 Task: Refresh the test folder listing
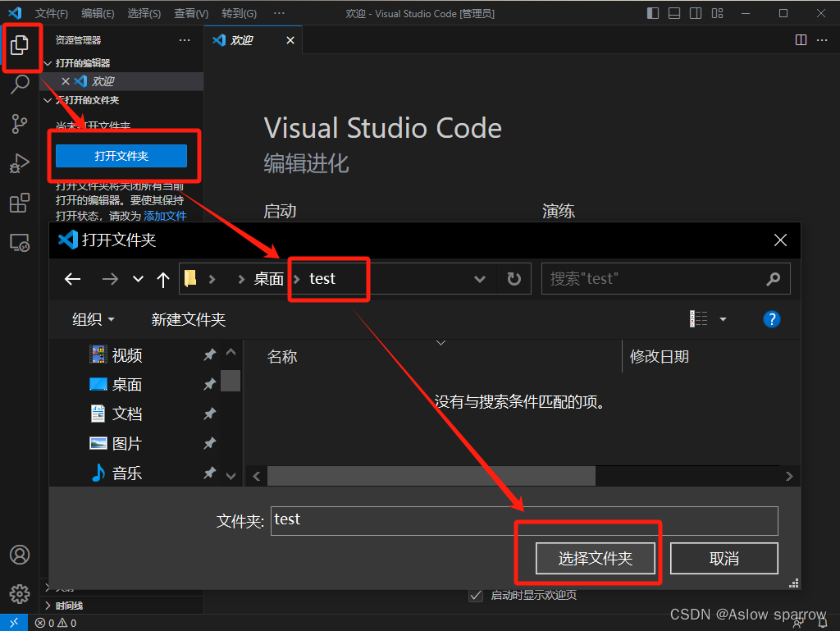point(514,278)
